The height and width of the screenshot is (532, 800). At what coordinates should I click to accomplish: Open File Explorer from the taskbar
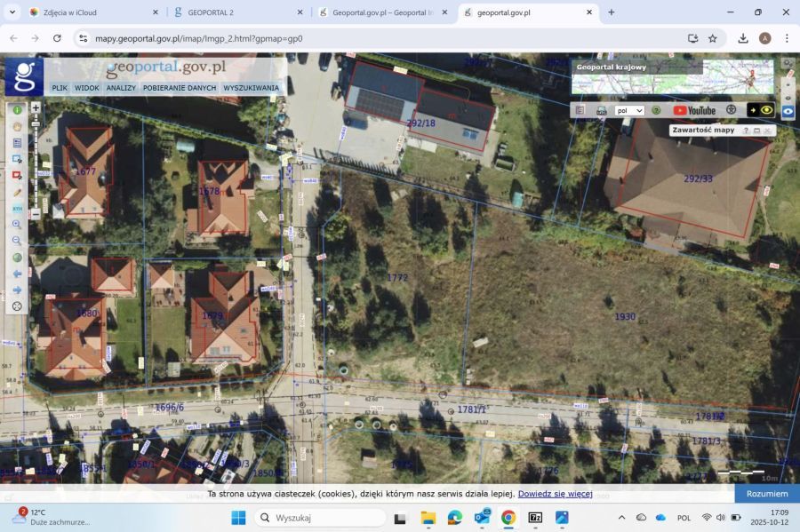coord(428,518)
